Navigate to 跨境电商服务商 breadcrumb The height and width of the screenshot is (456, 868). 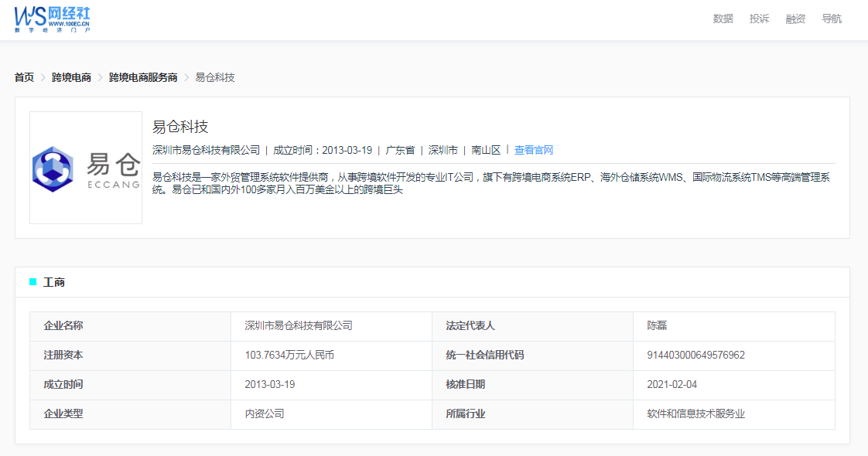point(143,77)
